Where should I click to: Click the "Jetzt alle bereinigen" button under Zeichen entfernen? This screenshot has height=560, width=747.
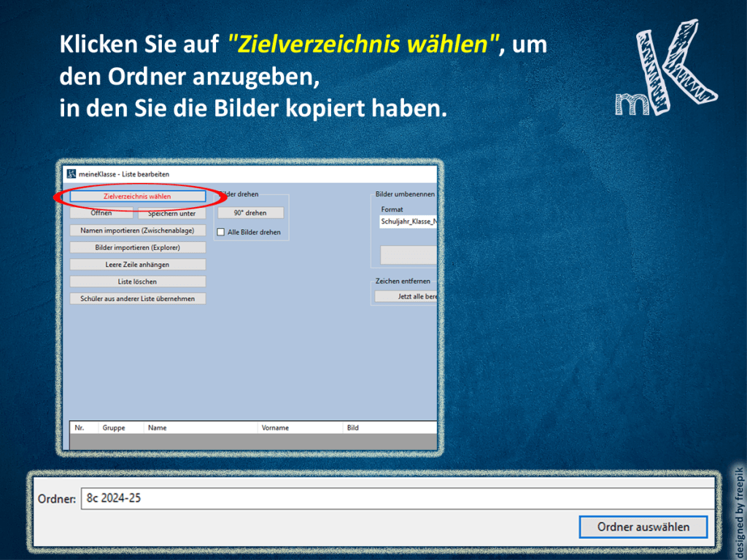(x=406, y=297)
